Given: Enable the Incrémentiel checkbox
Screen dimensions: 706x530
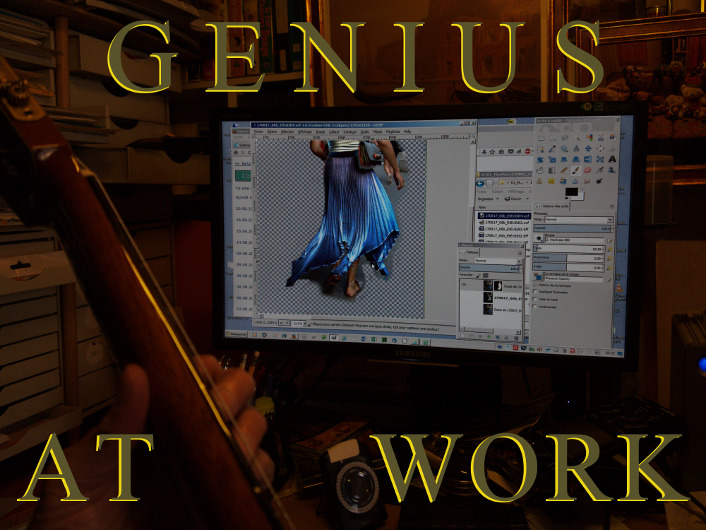Looking at the screenshot, I should (535, 307).
